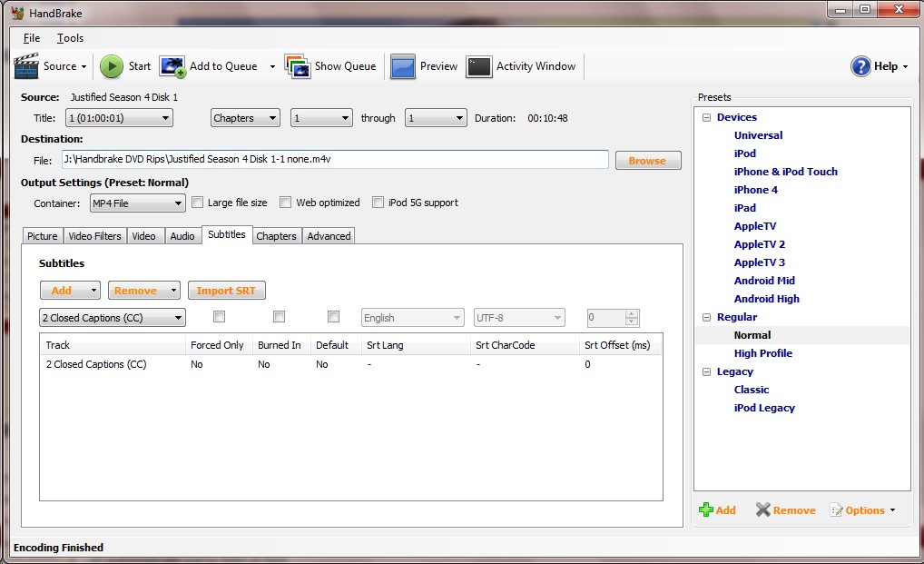
Task: Select the iPod Legacy preset
Action: click(x=764, y=408)
